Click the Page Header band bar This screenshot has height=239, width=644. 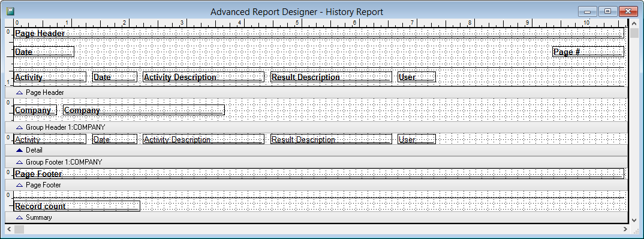point(316,92)
